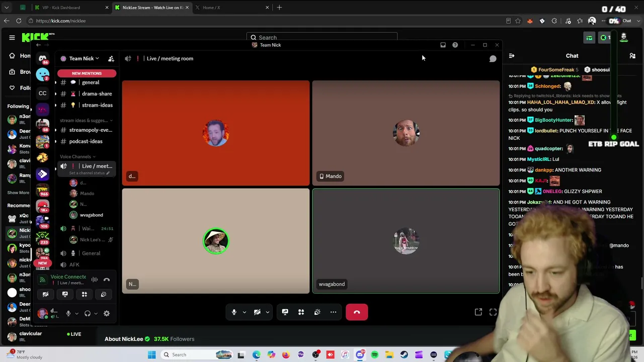Open input device arrow beside user mic

click(76, 313)
